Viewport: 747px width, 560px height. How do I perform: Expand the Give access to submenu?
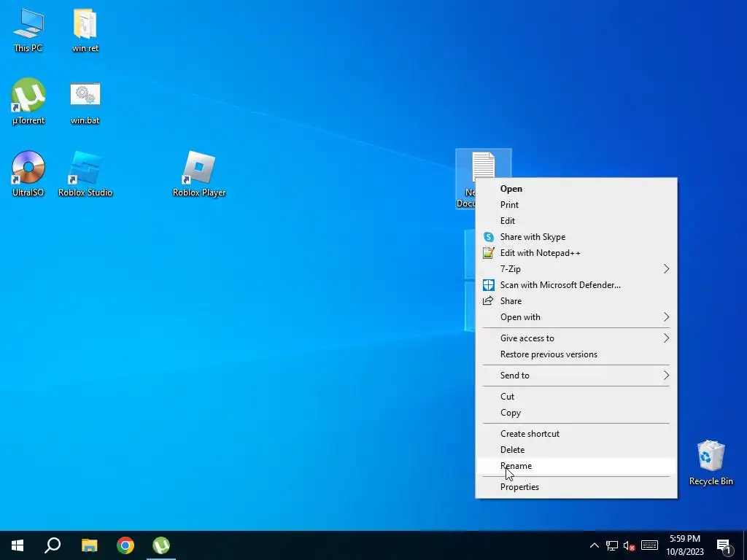pyautogui.click(x=576, y=338)
